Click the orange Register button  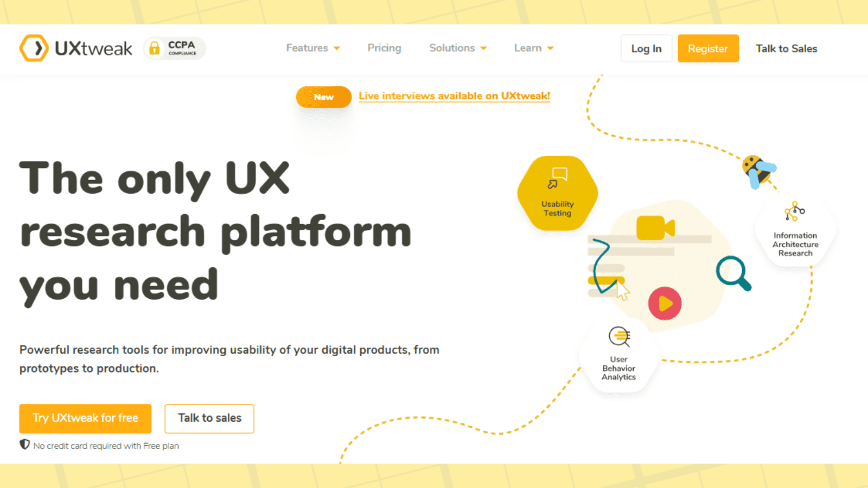coord(708,48)
